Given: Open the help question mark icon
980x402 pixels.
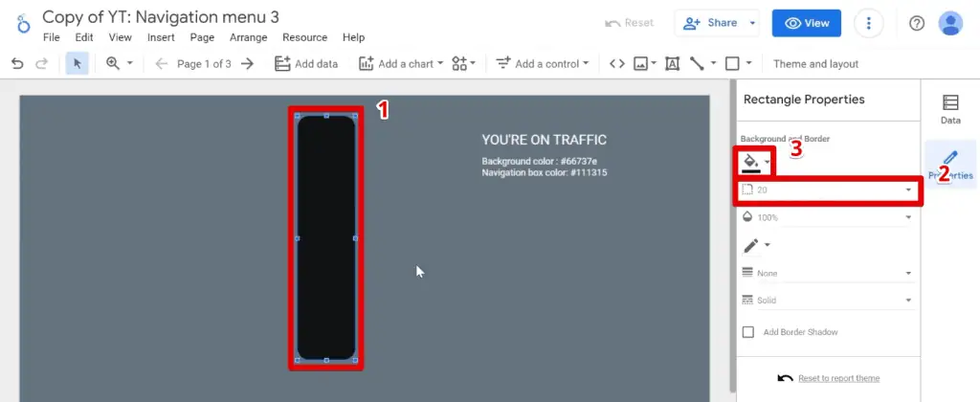Looking at the screenshot, I should 916,23.
